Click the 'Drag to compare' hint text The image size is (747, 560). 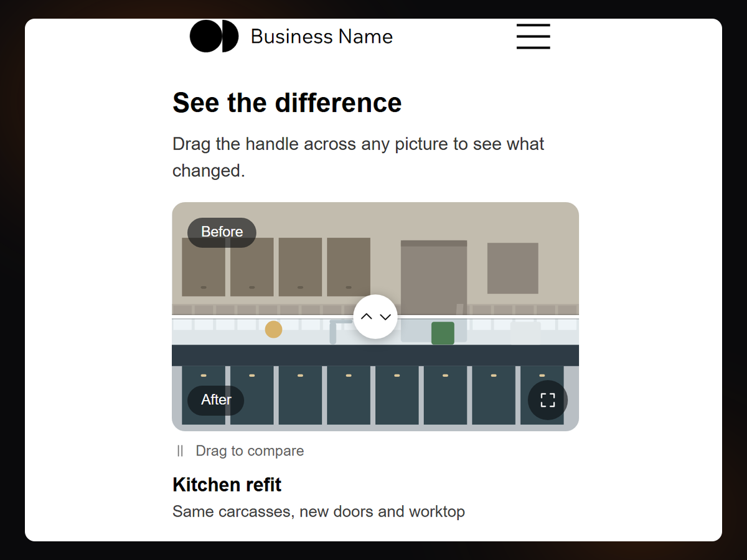click(x=250, y=451)
